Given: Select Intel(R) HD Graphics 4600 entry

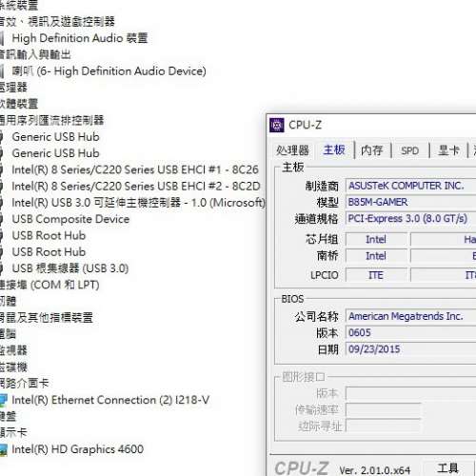Looking at the screenshot, I should pyautogui.click(x=77, y=449).
